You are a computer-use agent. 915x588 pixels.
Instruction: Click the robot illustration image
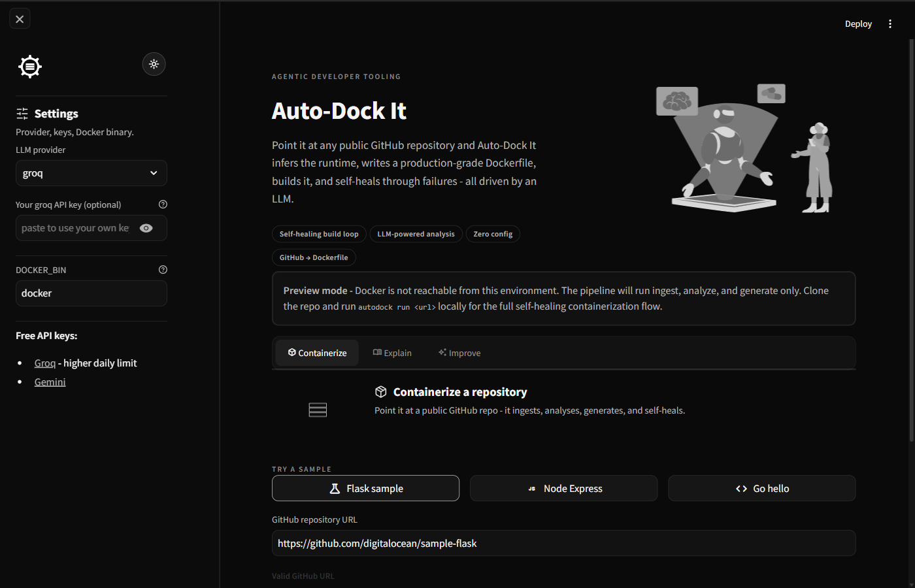pyautogui.click(x=745, y=148)
